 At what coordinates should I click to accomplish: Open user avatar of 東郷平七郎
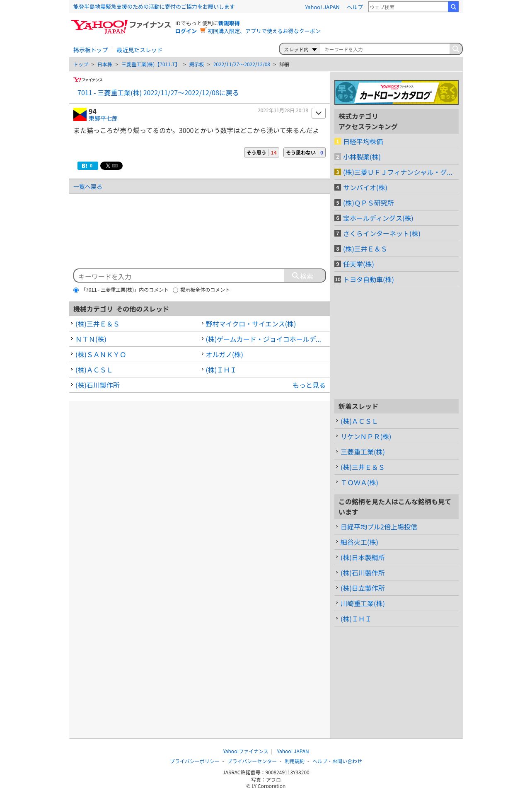[80, 114]
